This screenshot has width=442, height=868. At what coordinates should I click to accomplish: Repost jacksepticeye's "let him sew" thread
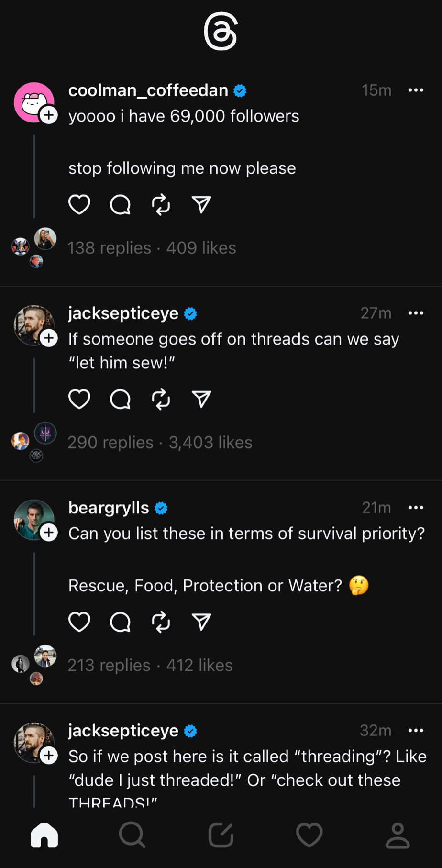click(x=161, y=399)
